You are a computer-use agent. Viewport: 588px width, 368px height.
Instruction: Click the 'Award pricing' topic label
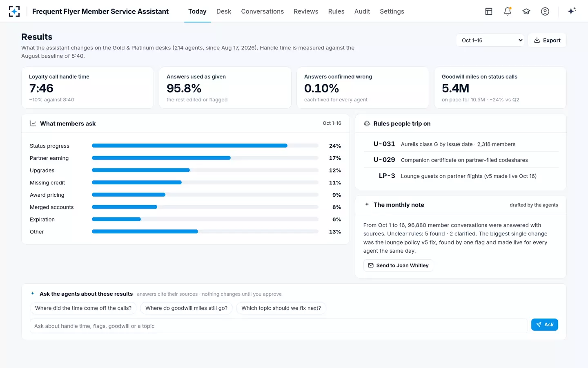pyautogui.click(x=47, y=195)
